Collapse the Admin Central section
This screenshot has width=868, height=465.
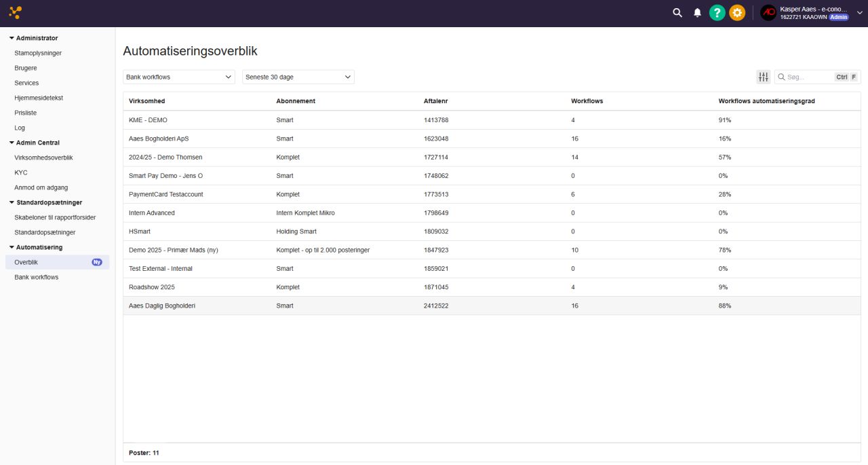(35, 143)
